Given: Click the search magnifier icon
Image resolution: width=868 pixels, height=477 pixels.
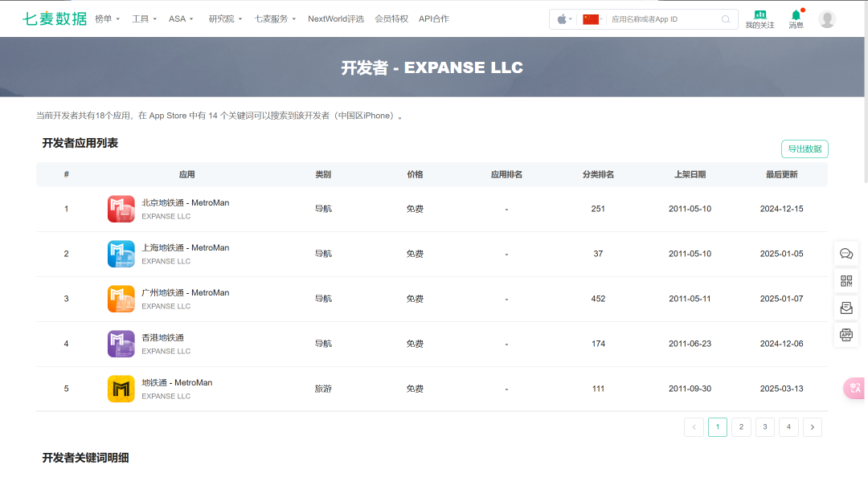Looking at the screenshot, I should 726,19.
